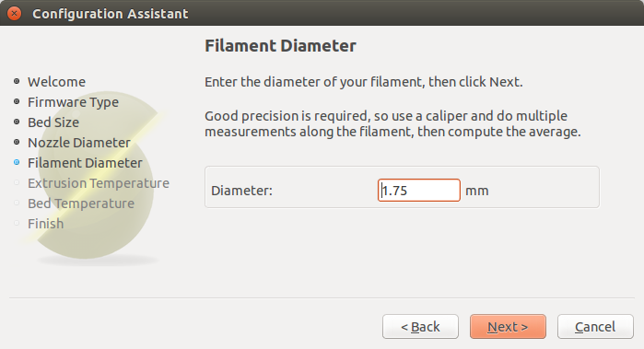
Task: Go back with the Back button
Action: pos(420,327)
